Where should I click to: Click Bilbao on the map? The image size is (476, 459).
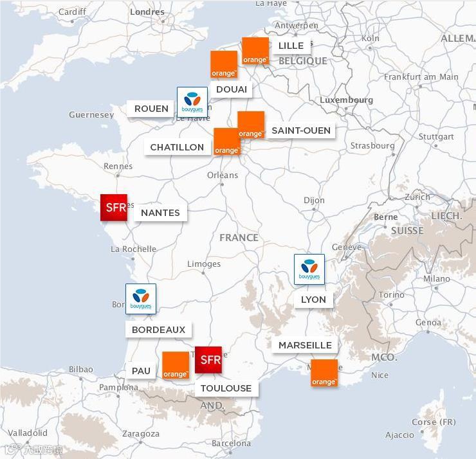(x=81, y=369)
